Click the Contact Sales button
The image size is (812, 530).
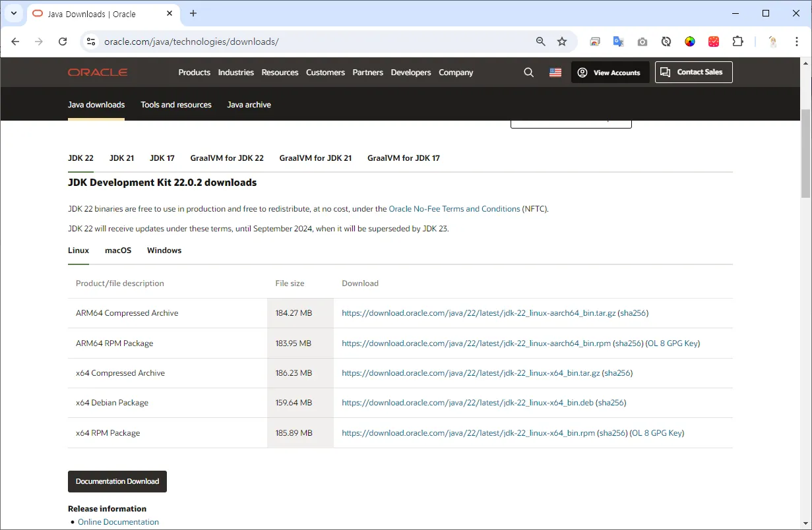693,73
